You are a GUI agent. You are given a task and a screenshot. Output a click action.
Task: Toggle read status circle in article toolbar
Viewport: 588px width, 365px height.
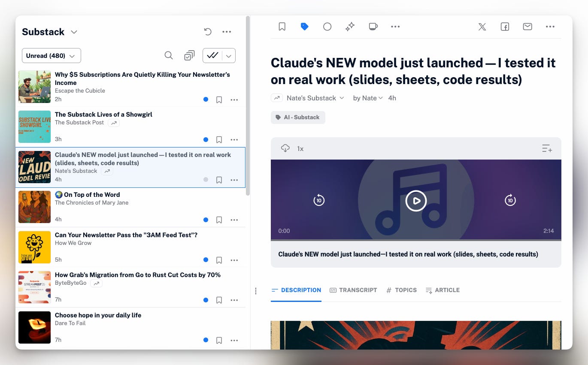click(327, 27)
